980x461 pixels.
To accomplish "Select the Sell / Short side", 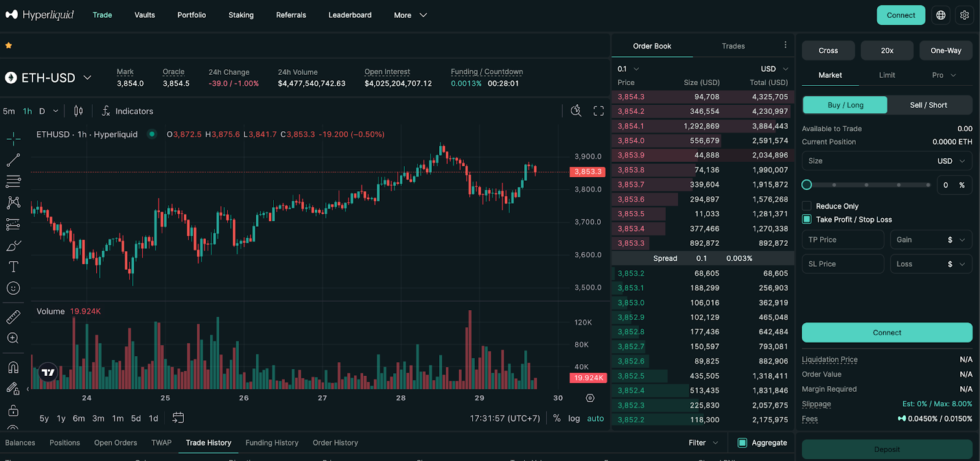I will pyautogui.click(x=929, y=105).
